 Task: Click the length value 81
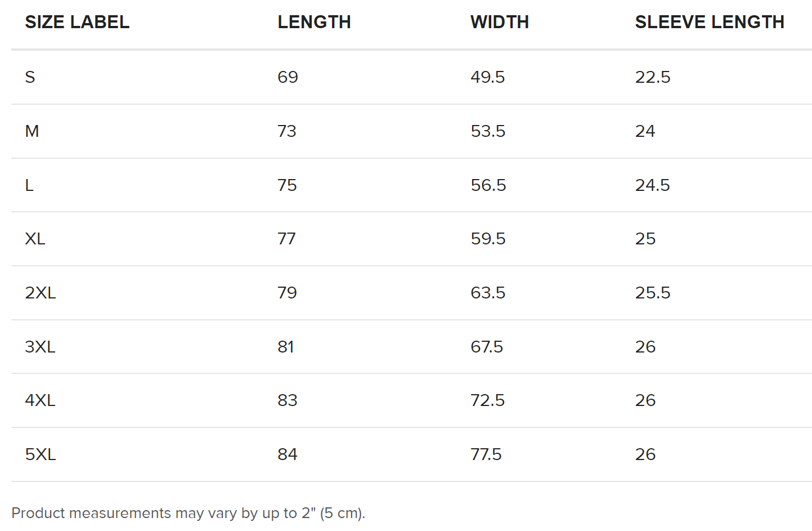click(x=286, y=347)
